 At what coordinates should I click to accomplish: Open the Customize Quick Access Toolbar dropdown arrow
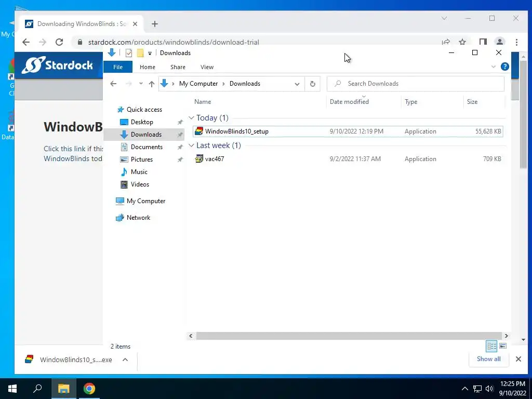150,54
